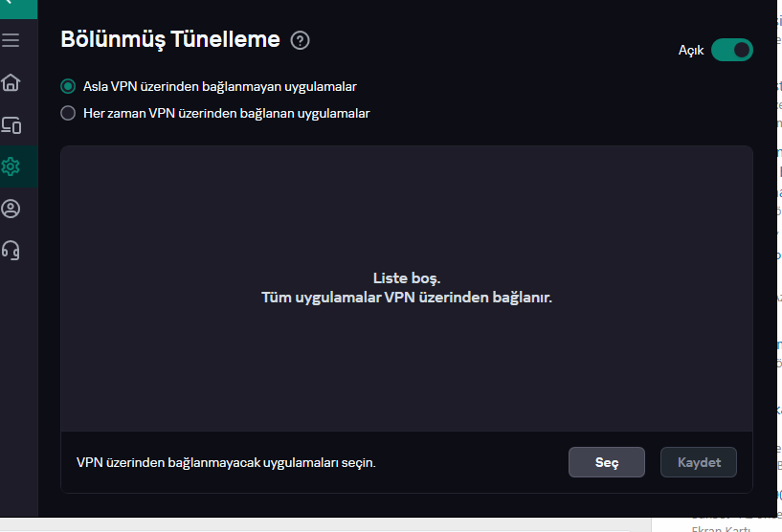Open the Home page from the sidebar
Screen dimensions: 782x532
(11, 82)
